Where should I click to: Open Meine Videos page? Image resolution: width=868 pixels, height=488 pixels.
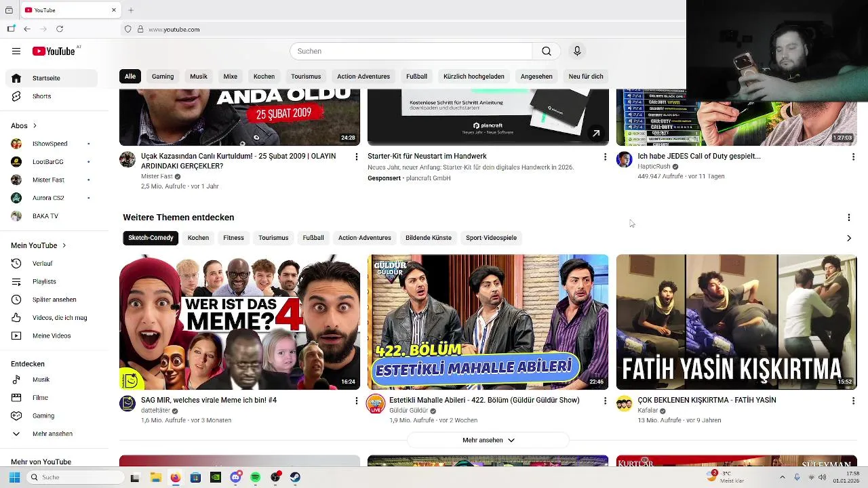52,335
